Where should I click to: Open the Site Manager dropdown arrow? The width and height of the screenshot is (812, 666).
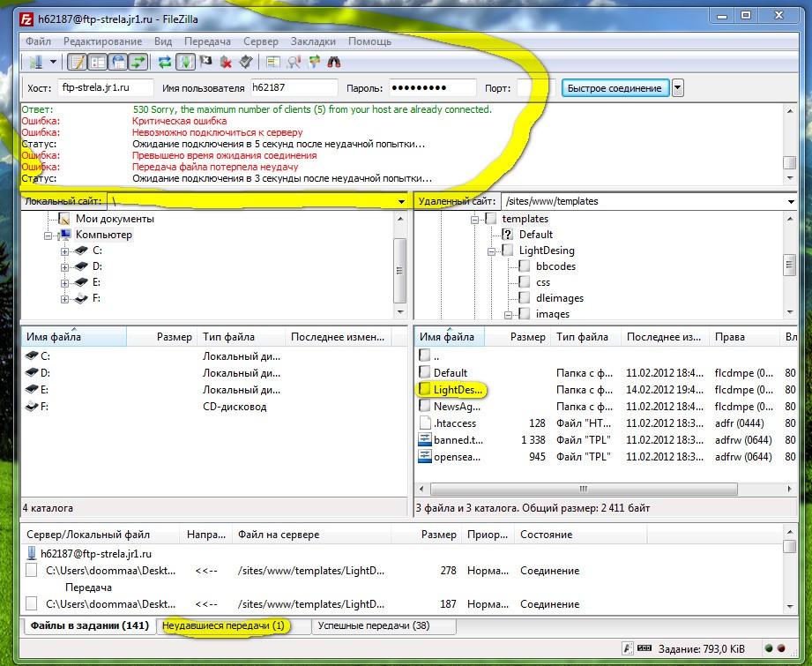[x=53, y=63]
